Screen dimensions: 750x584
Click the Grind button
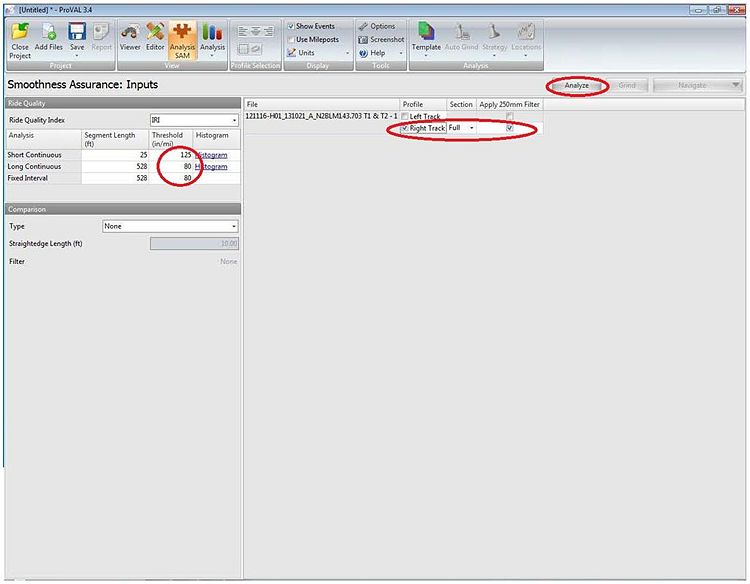[x=627, y=85]
